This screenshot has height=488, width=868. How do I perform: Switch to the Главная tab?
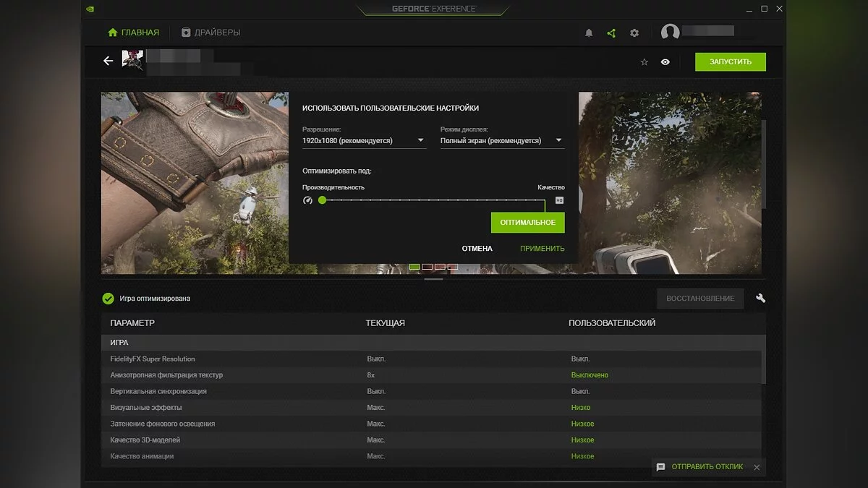[133, 33]
